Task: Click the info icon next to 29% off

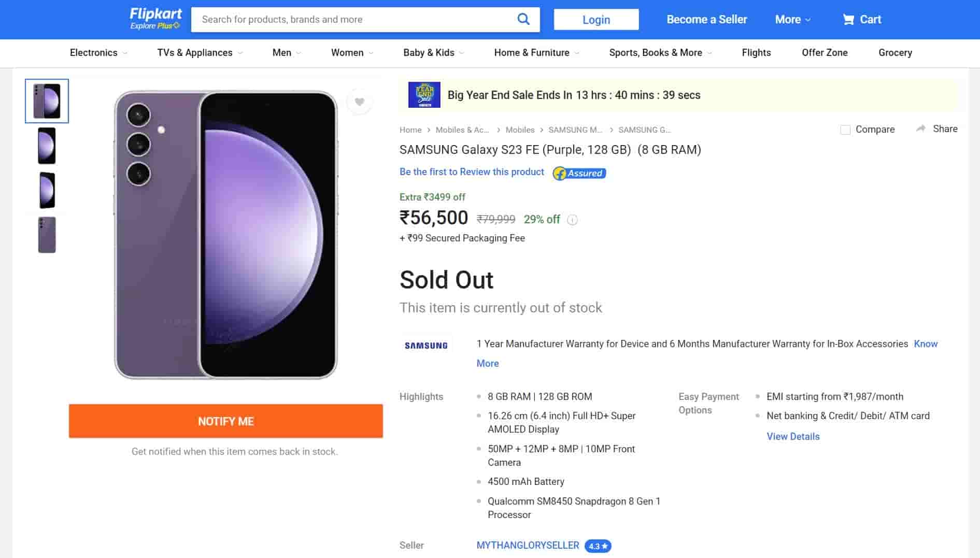Action: click(x=572, y=220)
